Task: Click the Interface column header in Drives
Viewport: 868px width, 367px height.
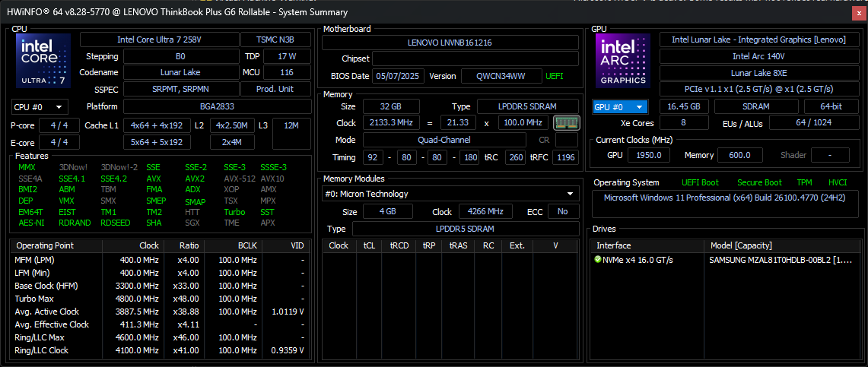Action: tap(647, 245)
